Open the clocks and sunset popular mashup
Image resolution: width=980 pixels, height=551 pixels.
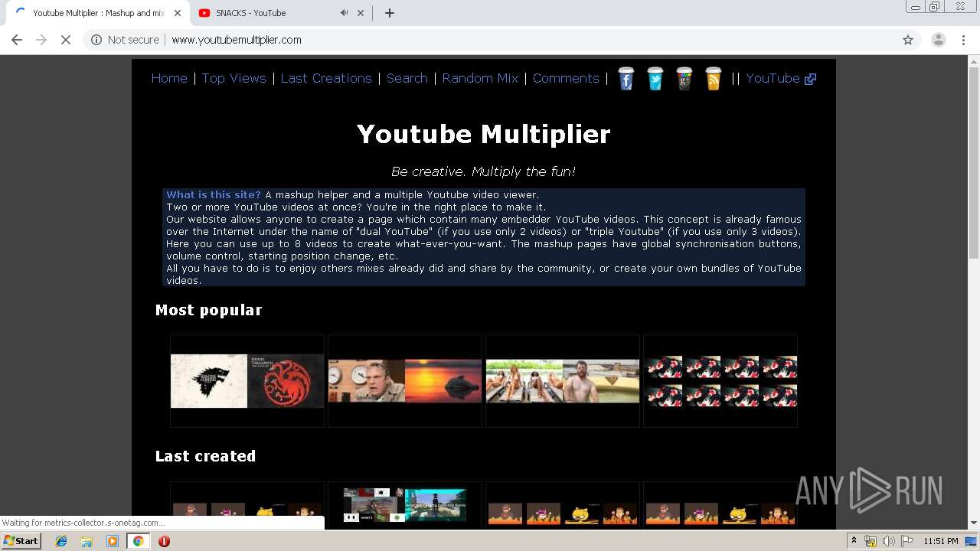click(x=405, y=381)
